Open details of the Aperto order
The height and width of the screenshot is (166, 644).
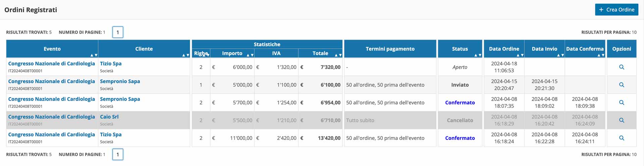pos(621,67)
